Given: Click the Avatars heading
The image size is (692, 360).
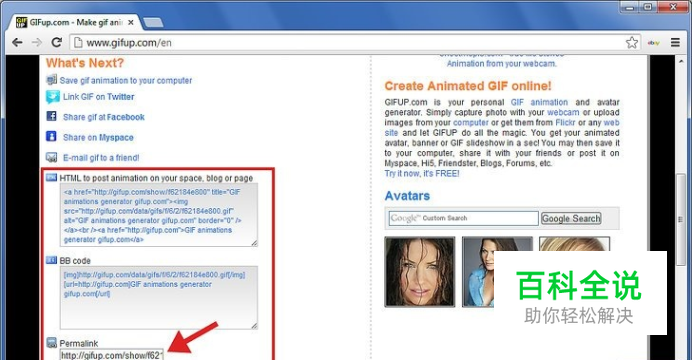Looking at the screenshot, I should 407,195.
